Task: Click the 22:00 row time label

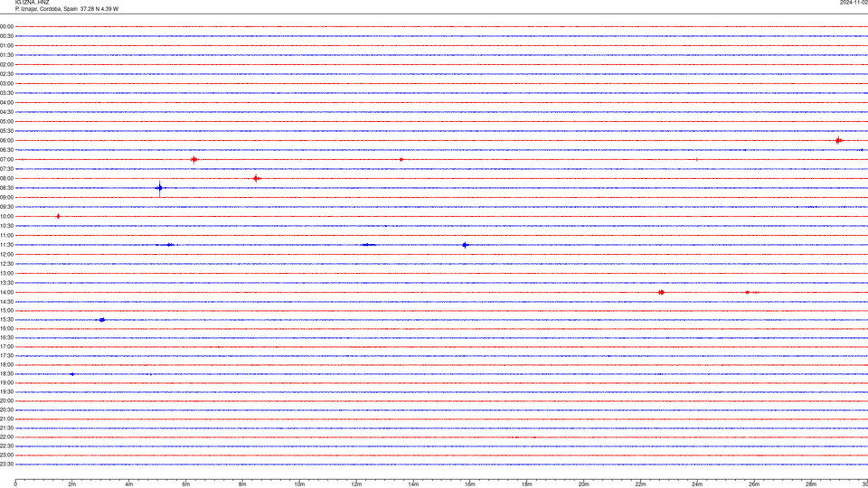Action: (x=6, y=436)
